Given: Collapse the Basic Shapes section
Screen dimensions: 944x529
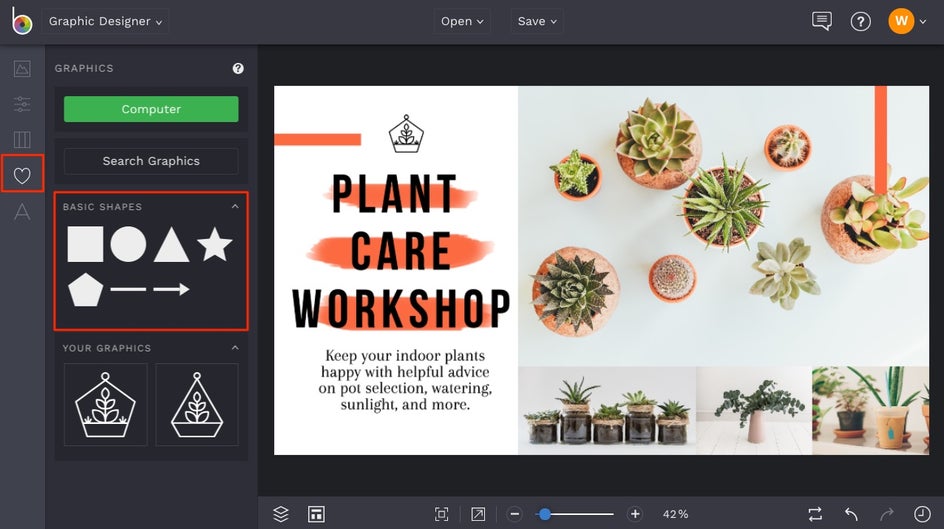Looking at the screenshot, I should (235, 207).
